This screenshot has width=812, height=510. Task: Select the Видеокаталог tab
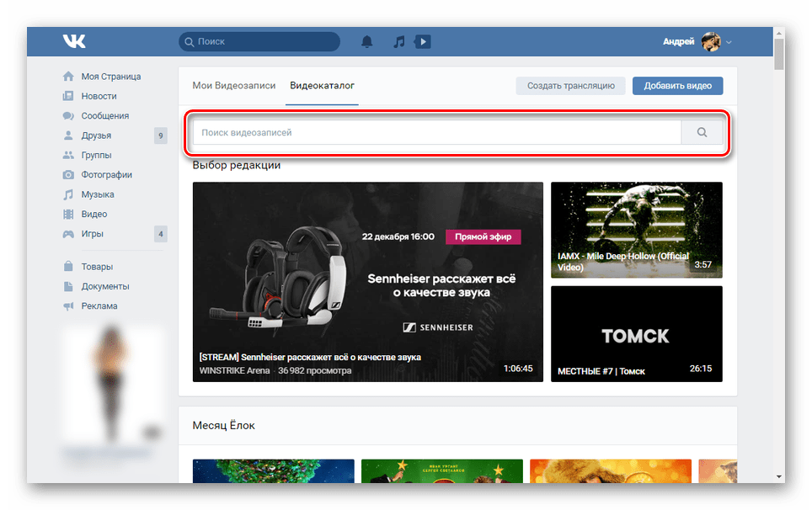(322, 85)
